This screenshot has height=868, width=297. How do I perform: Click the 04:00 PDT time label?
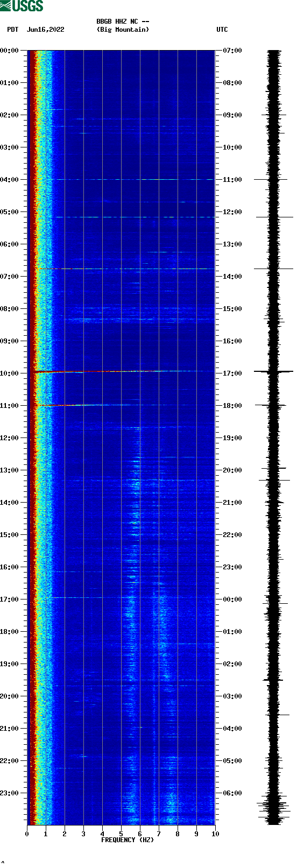(x=9, y=180)
